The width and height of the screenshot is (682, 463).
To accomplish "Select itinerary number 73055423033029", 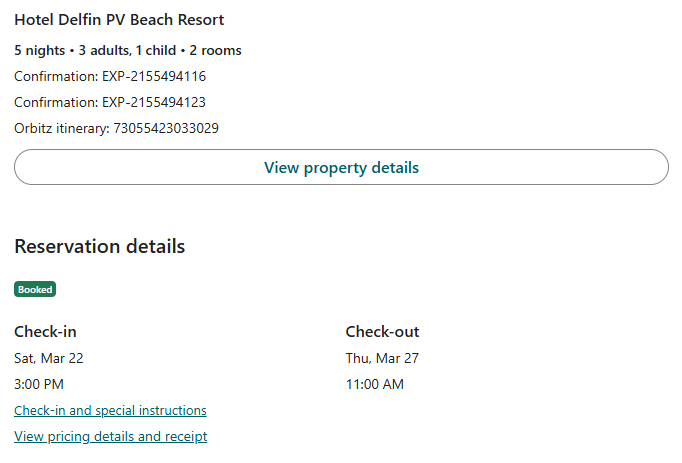I will point(165,128).
